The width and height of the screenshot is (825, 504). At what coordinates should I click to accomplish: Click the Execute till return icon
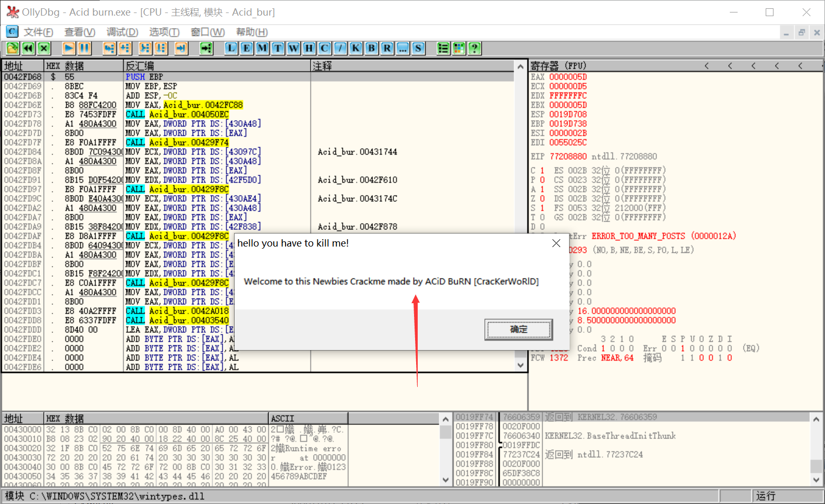point(181,48)
